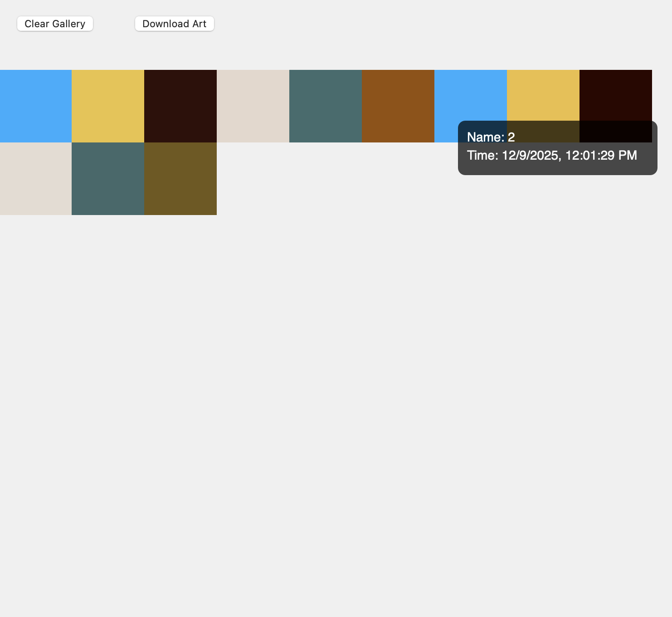Image resolution: width=672 pixels, height=617 pixels.
Task: Click the Download Art button
Action: 174,23
